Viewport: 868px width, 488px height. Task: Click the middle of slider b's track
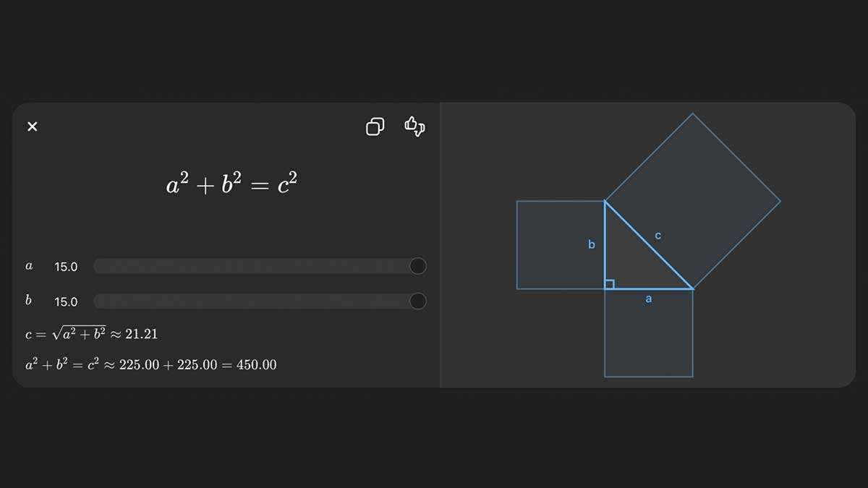pos(253,301)
